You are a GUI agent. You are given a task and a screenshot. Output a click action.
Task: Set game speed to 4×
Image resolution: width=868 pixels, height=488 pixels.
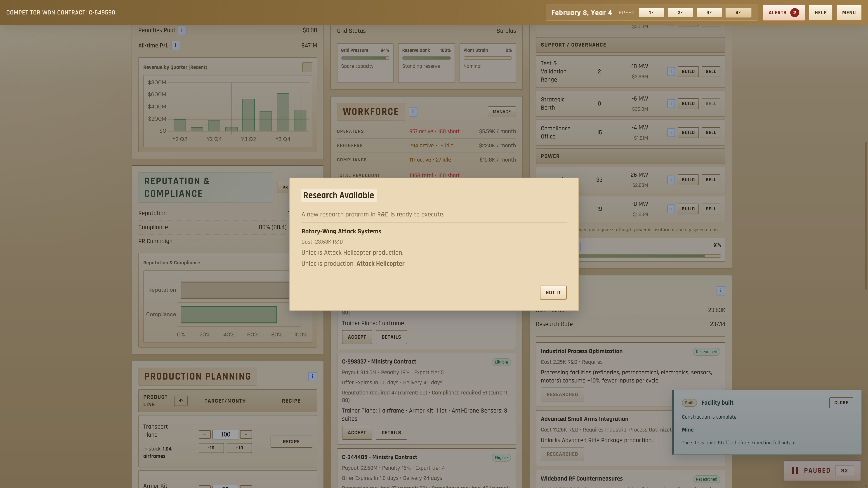point(709,12)
